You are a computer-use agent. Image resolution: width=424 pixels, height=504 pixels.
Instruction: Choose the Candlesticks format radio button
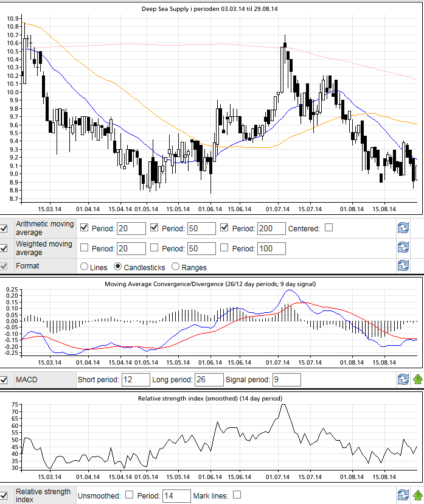[x=118, y=267]
